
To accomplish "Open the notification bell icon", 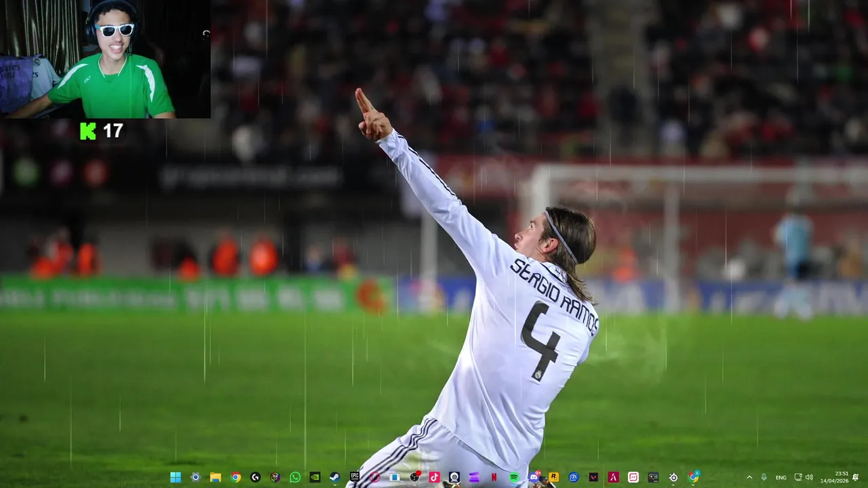I will tap(856, 477).
